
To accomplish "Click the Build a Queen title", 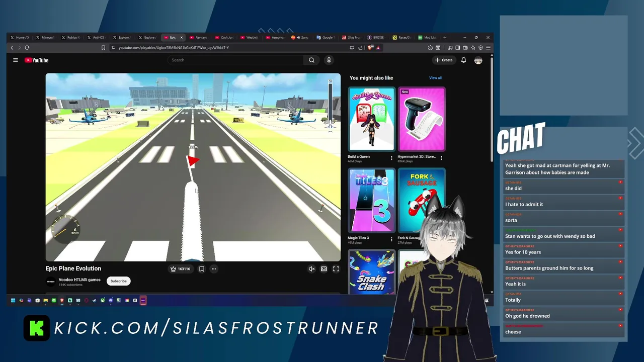I will click(x=359, y=156).
